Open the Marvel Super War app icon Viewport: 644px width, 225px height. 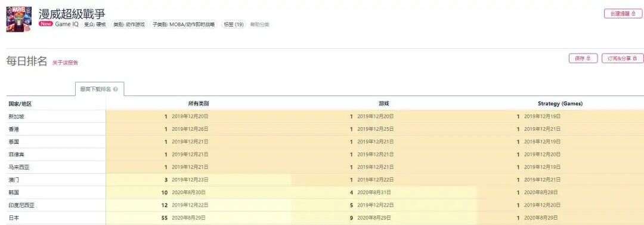[19, 19]
